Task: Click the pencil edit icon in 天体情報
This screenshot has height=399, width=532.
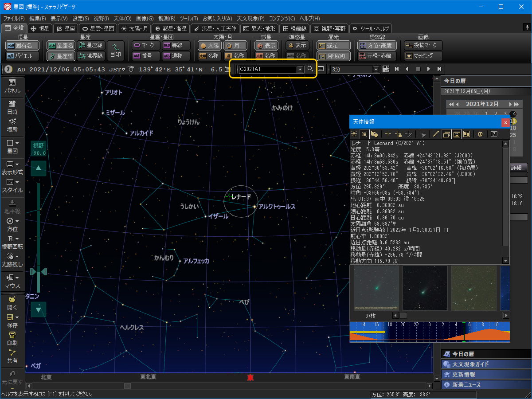Action: [x=436, y=134]
